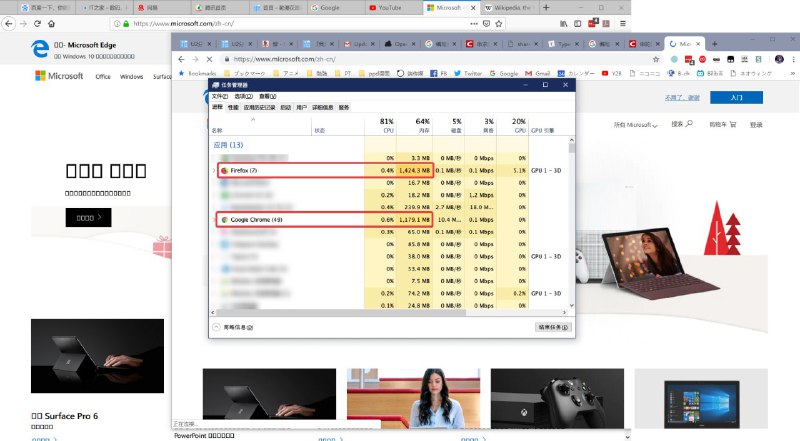Open Firefox hamburger menu
This screenshot has width=800, height=441.
(x=623, y=23)
